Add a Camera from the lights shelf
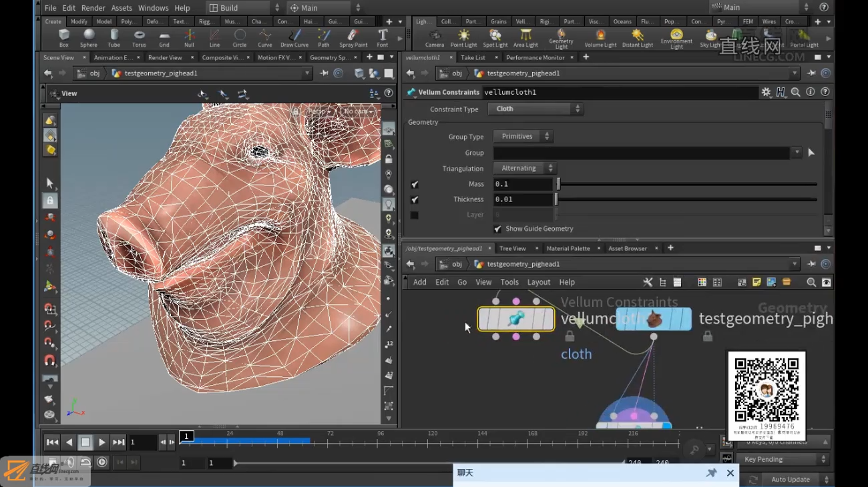Screen dimensions: 868x487 [x=435, y=38]
